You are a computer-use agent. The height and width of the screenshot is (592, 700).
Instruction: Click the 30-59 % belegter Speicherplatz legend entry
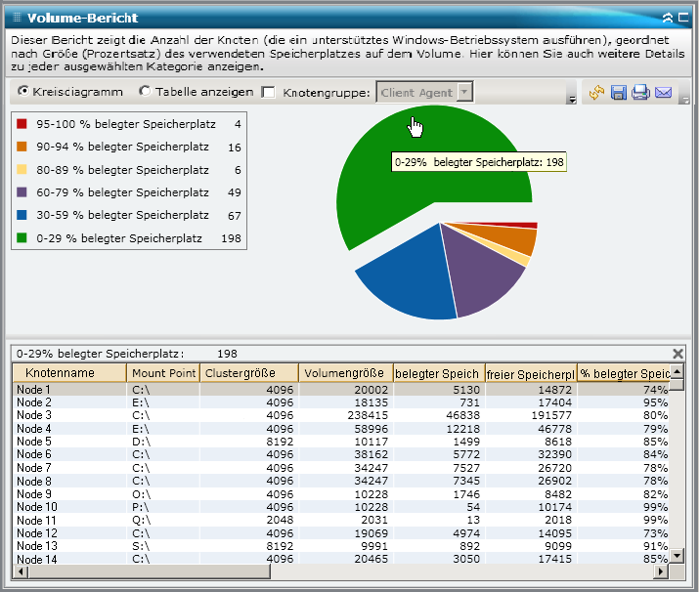(x=122, y=215)
